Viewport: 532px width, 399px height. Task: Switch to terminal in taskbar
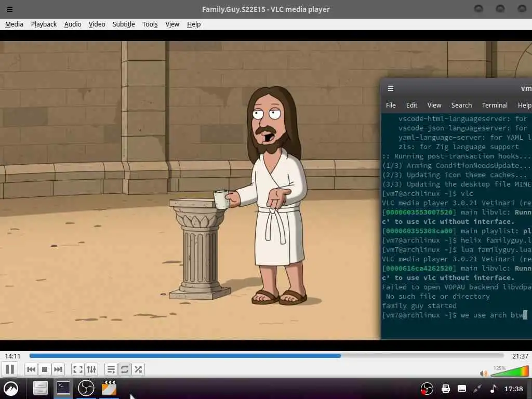[x=63, y=388]
